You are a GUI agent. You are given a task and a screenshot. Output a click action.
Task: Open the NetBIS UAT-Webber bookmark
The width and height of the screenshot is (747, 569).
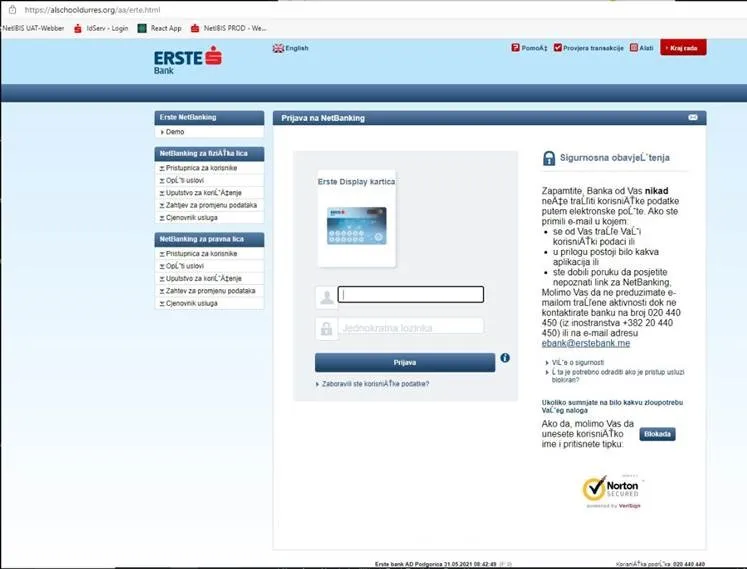33,28
